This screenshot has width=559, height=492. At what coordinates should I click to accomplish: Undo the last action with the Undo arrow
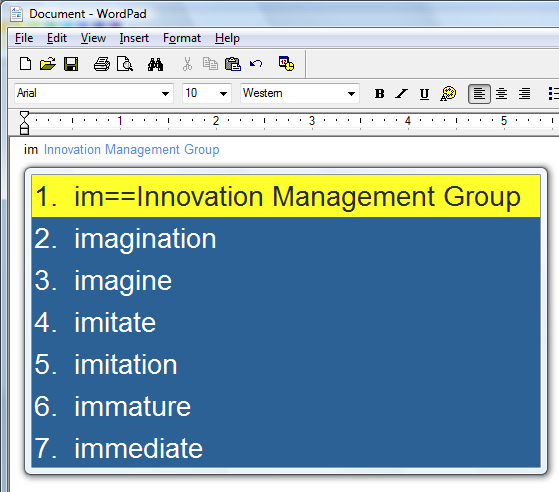click(x=256, y=64)
